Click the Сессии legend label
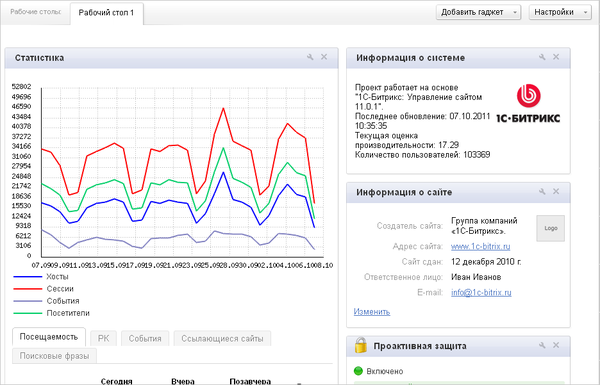Viewport: 600px width, 385px height. point(60,289)
